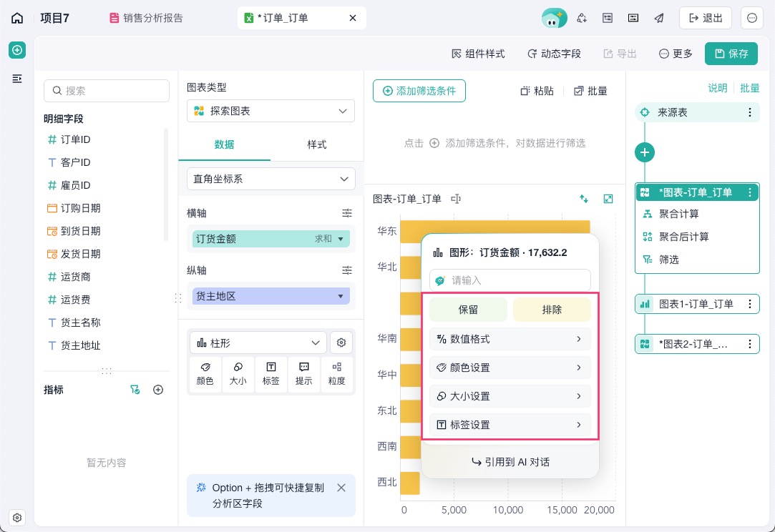Click the 保留 button in the popup
Screen dimensions: 775x532
pyautogui.click(x=468, y=310)
